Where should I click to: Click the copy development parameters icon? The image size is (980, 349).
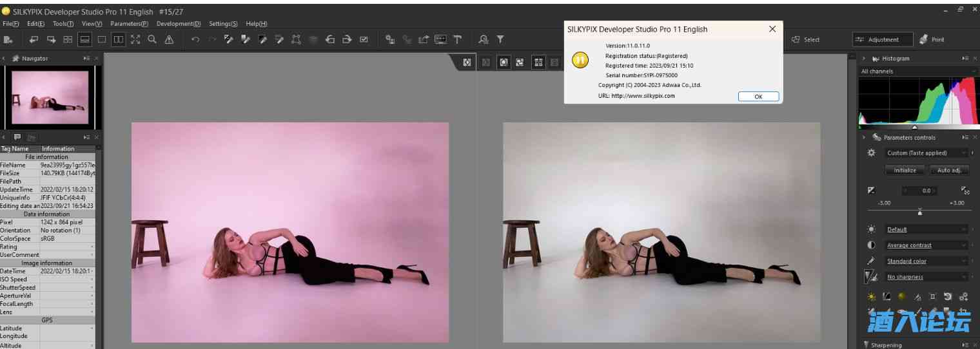click(390, 39)
